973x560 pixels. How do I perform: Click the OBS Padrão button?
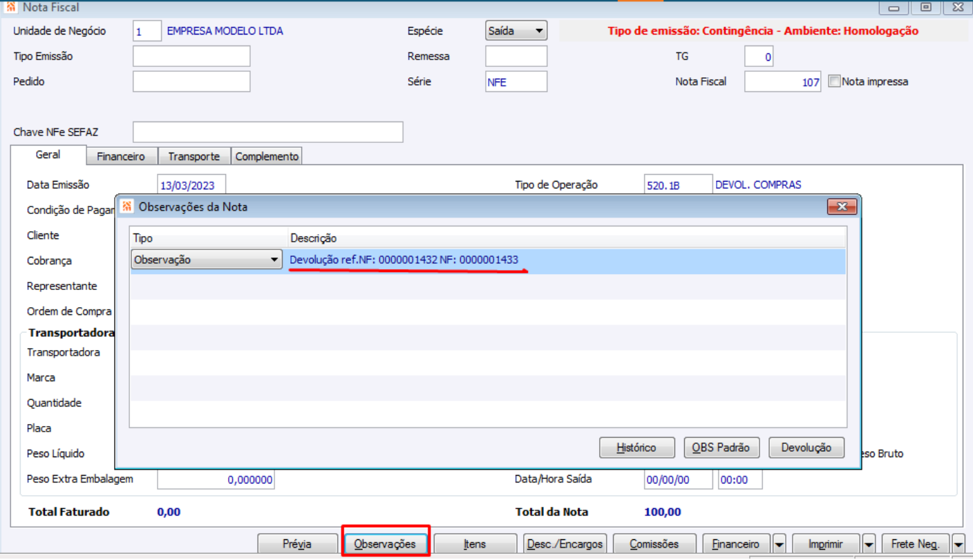tap(721, 447)
